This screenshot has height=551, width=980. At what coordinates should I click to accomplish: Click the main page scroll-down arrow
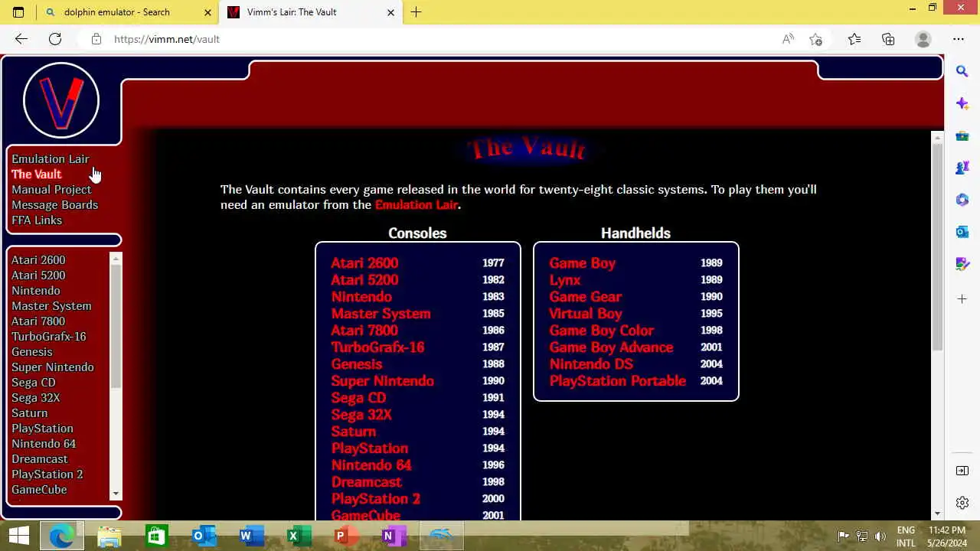coord(938,513)
